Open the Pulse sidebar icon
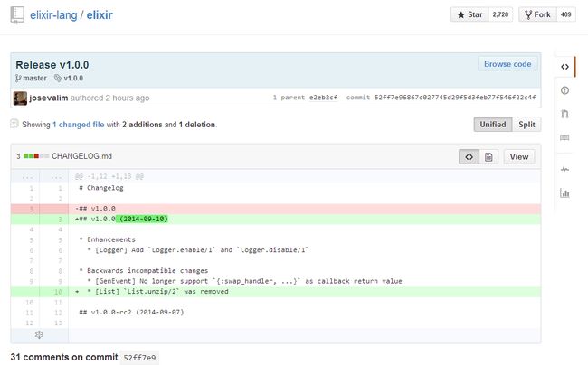This screenshot has width=588, height=365. coord(564,169)
